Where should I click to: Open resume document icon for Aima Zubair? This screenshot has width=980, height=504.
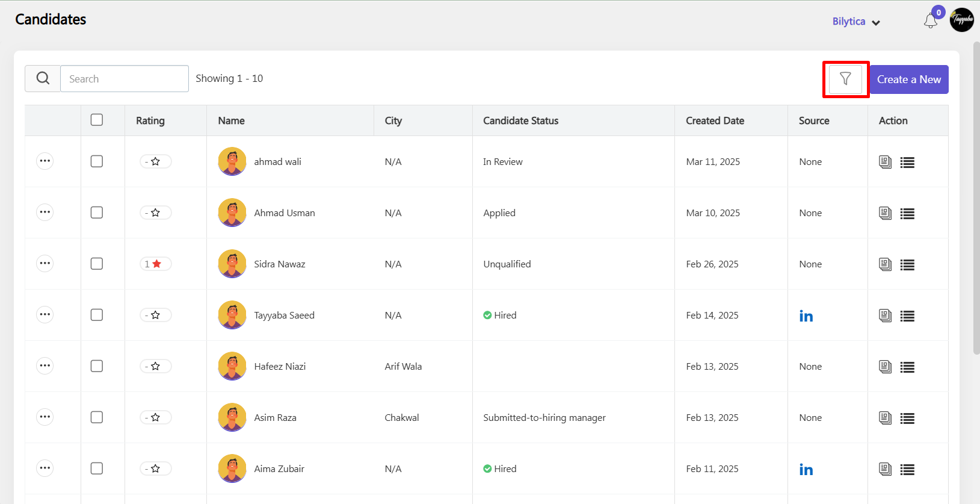point(885,468)
